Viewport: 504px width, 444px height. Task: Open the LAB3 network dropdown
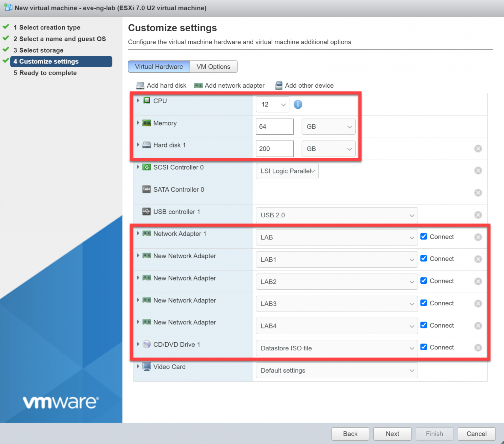337,304
